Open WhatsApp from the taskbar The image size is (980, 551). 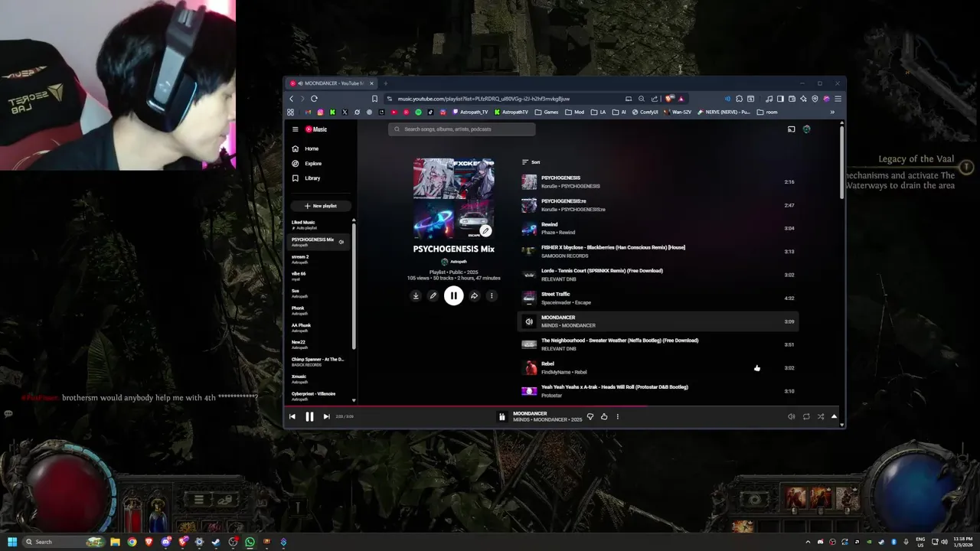pos(250,542)
